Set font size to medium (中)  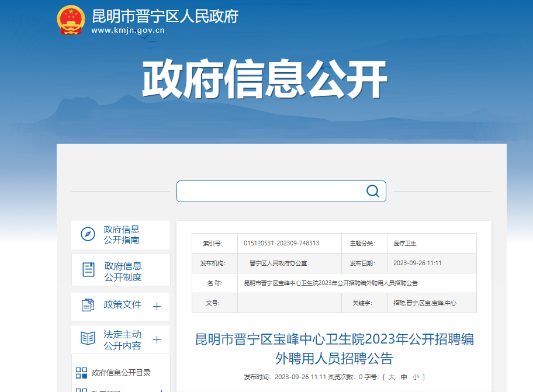click(404, 377)
